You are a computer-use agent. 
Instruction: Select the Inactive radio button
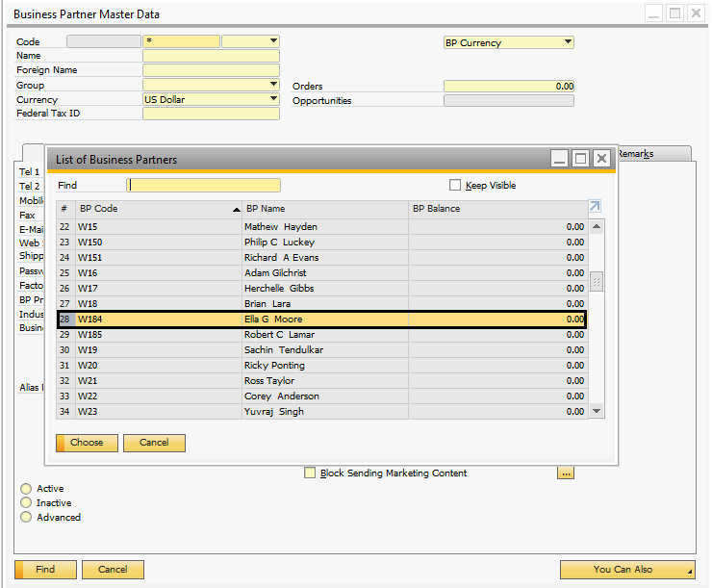(26, 503)
